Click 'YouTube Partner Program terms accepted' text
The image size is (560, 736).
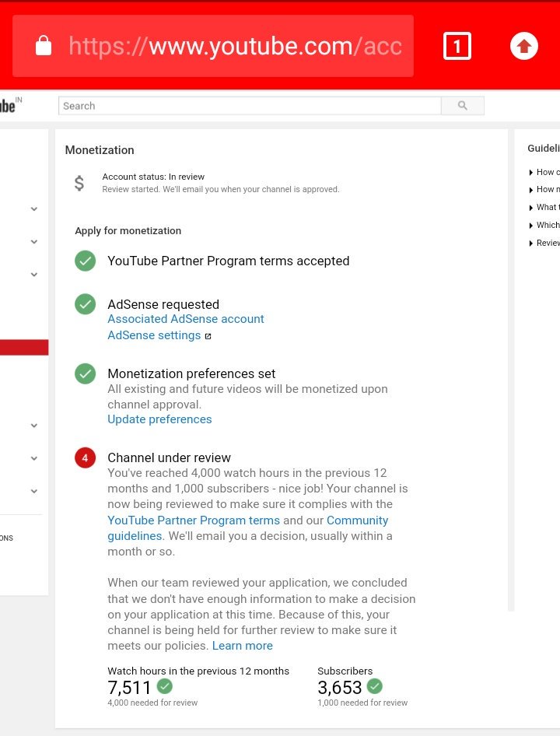(229, 261)
